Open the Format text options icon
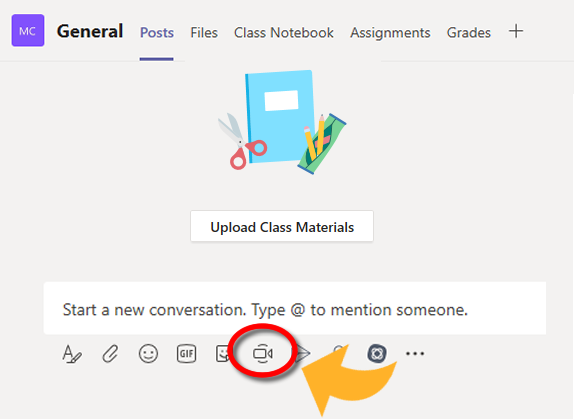The width and height of the screenshot is (574, 419). tap(72, 354)
